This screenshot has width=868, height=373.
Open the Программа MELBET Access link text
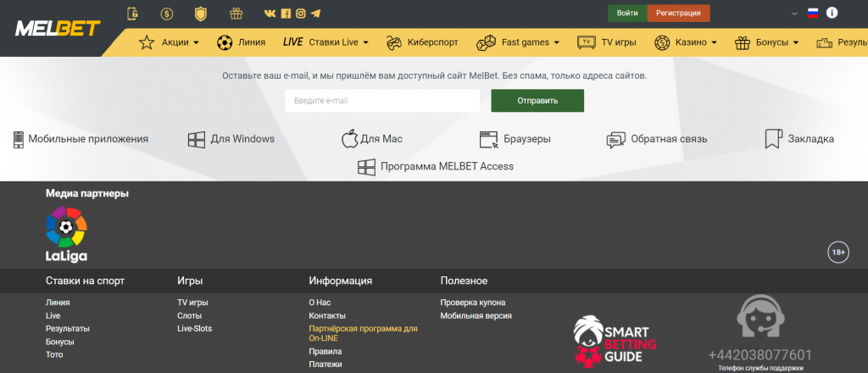tap(448, 166)
